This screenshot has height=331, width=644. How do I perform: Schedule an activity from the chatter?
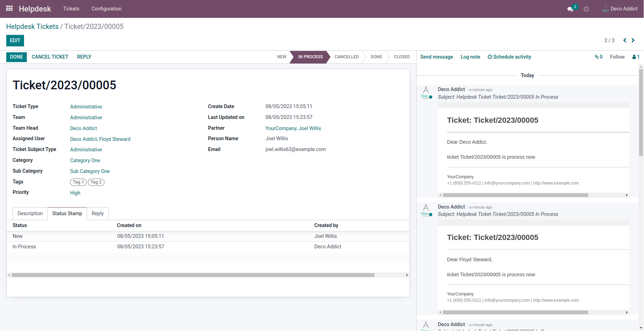510,57
